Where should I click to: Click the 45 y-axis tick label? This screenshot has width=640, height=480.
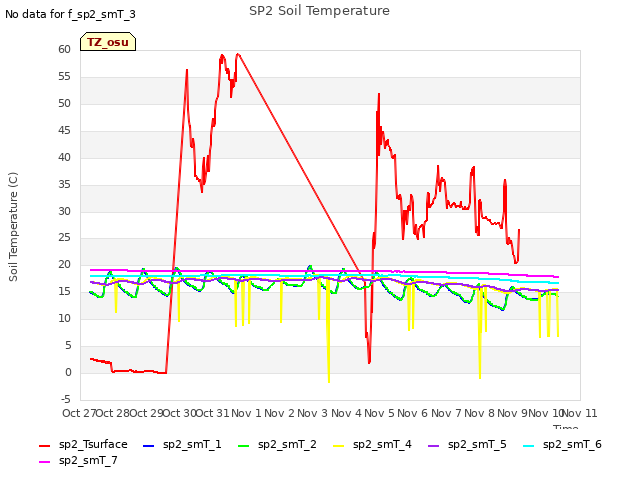[64, 131]
